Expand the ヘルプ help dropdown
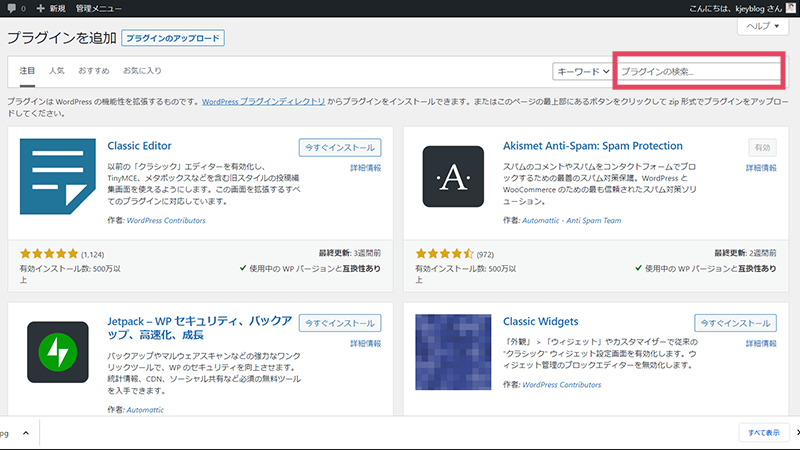Image resolution: width=800 pixels, height=450 pixels. pos(763,26)
